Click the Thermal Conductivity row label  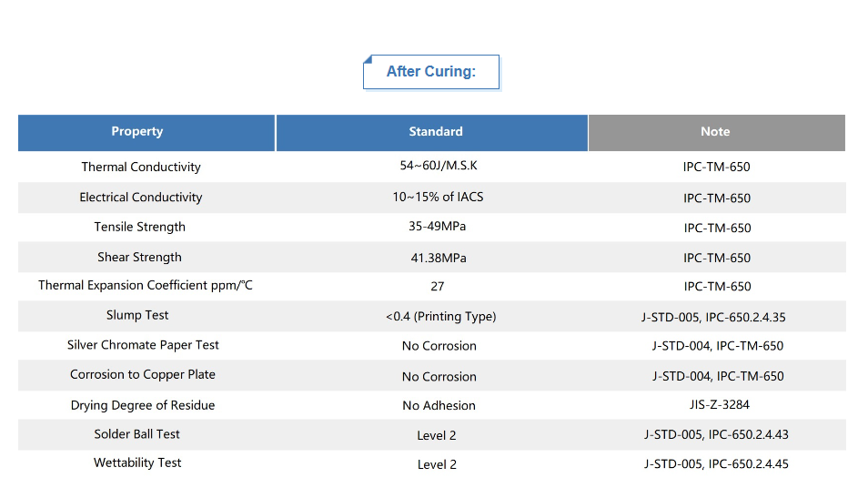(141, 168)
